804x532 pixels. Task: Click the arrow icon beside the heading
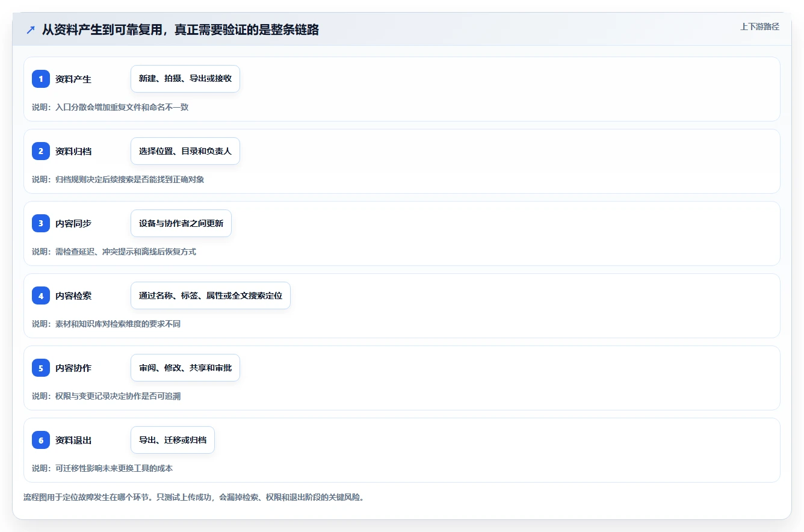click(30, 29)
